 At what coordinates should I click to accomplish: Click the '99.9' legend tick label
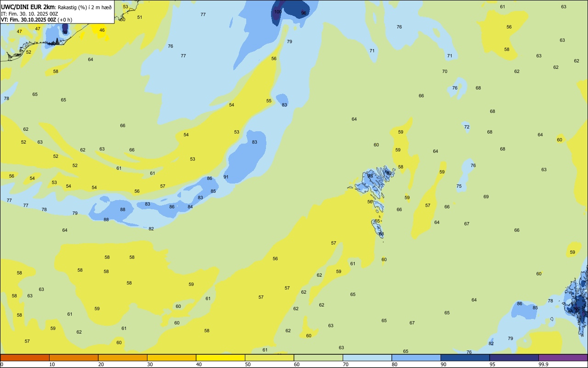pyautogui.click(x=543, y=364)
